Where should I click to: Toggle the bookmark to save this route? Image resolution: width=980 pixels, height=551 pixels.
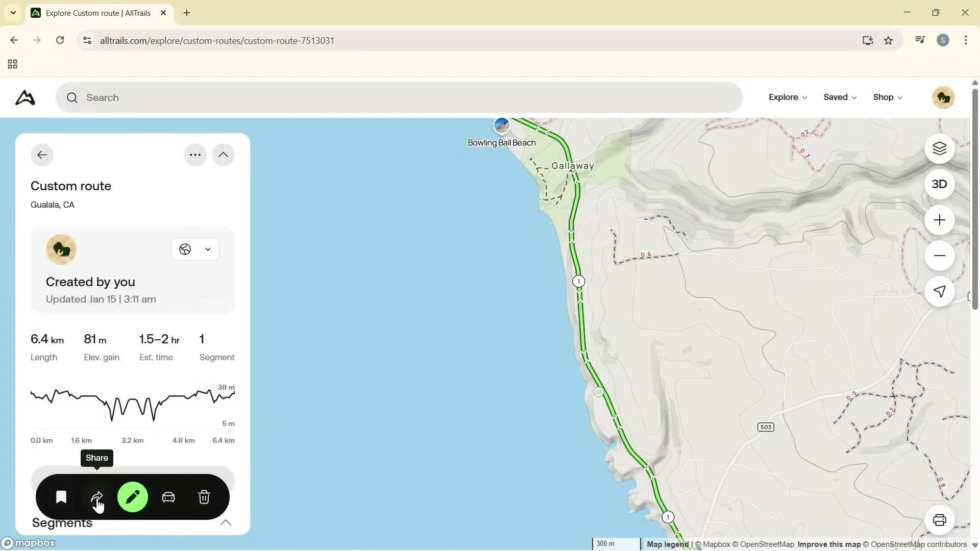click(61, 497)
